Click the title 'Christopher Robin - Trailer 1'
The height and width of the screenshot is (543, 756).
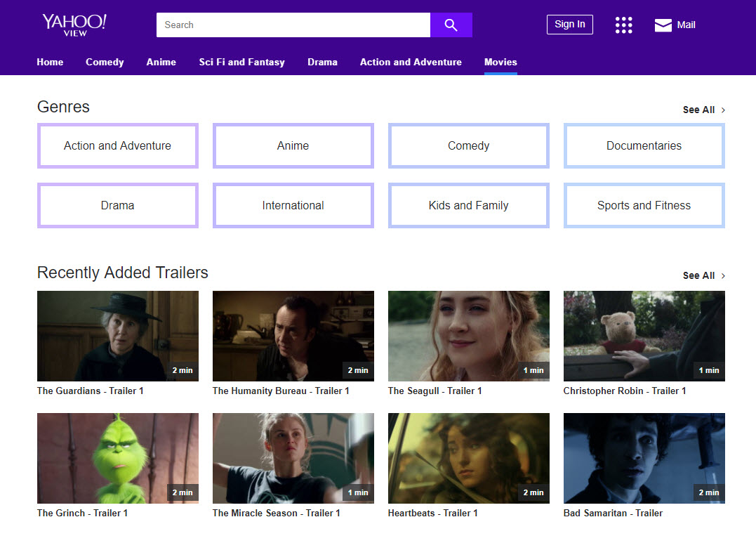click(x=624, y=391)
